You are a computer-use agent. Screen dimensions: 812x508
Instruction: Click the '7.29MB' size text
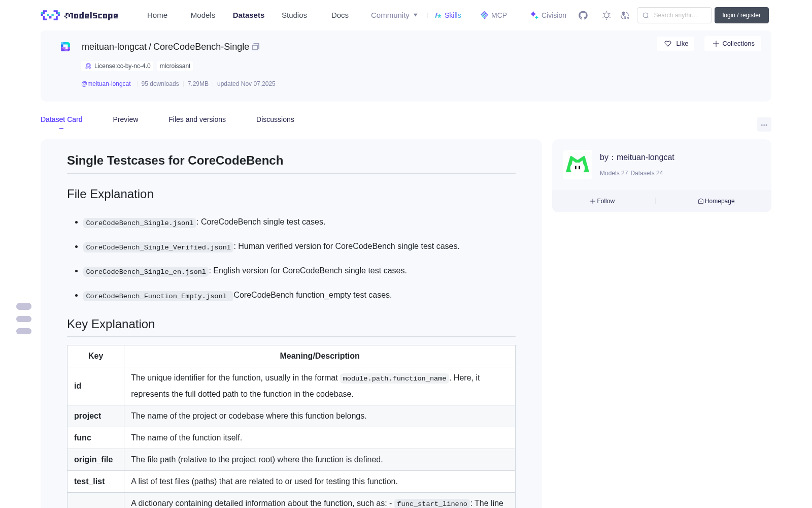pyautogui.click(x=198, y=84)
